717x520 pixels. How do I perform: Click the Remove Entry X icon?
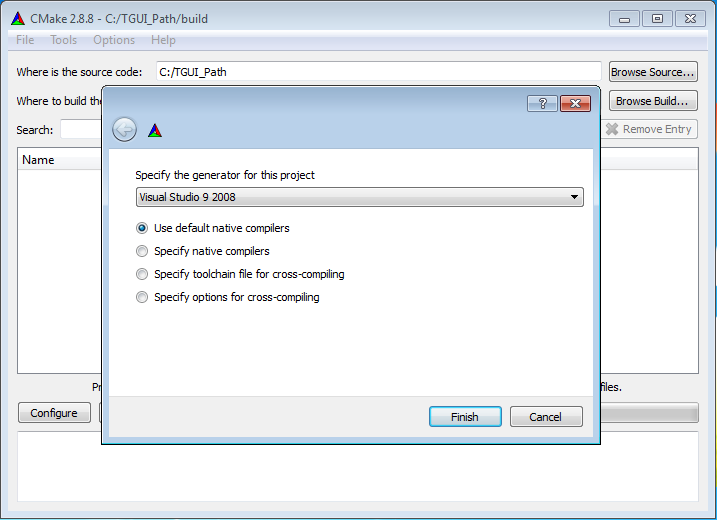point(612,129)
